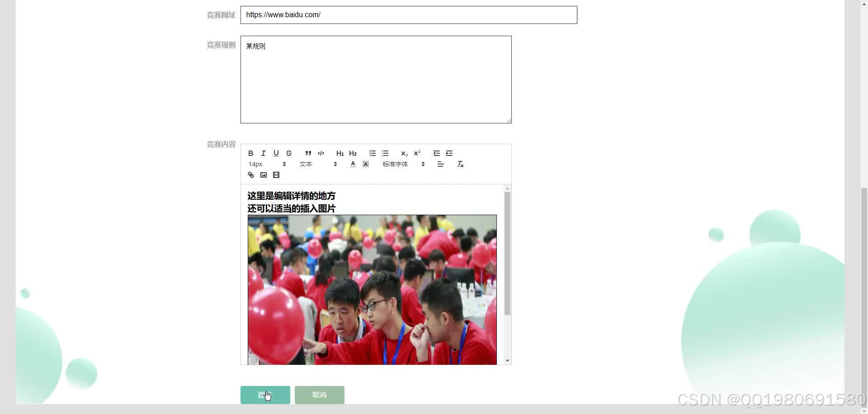
Task: Toggle bold formatting in the editor
Action: tap(250, 153)
